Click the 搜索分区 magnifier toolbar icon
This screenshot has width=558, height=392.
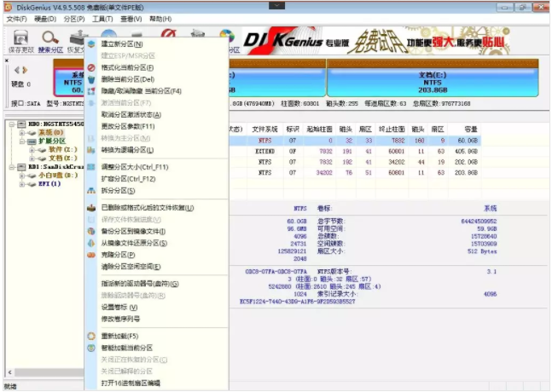50,37
